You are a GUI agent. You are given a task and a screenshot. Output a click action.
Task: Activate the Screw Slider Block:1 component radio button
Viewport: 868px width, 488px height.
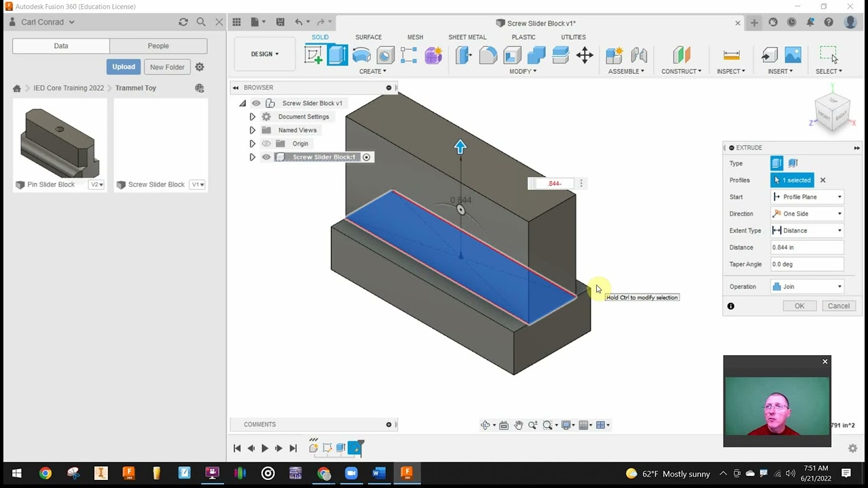[366, 157]
